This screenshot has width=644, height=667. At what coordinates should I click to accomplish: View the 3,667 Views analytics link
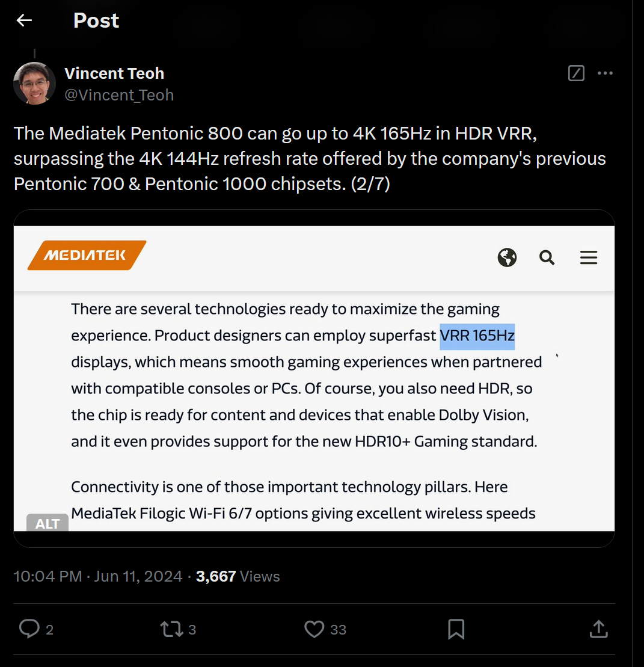pos(237,576)
